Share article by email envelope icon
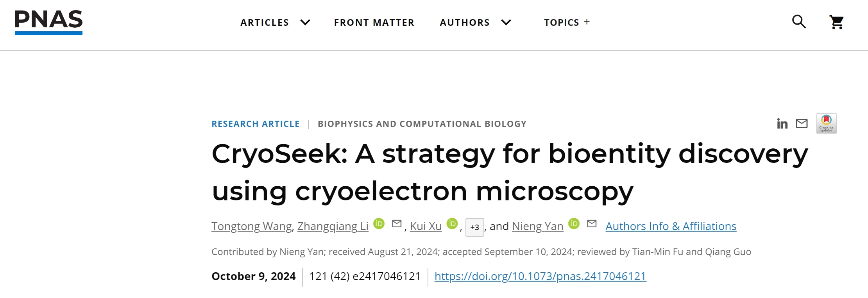The image size is (868, 298). point(802,123)
